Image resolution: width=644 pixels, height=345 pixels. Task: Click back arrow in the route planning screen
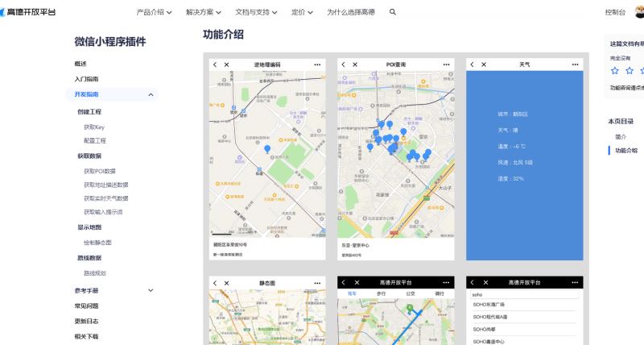[344, 282]
